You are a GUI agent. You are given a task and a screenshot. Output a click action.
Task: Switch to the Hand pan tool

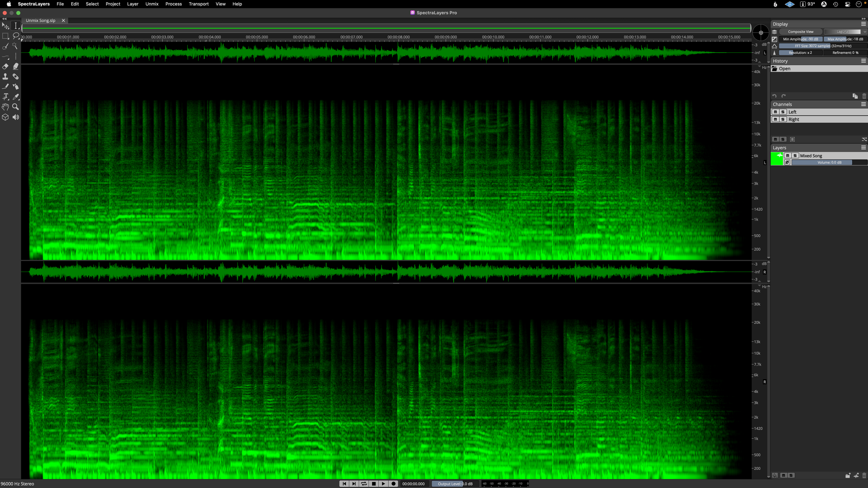(5, 107)
